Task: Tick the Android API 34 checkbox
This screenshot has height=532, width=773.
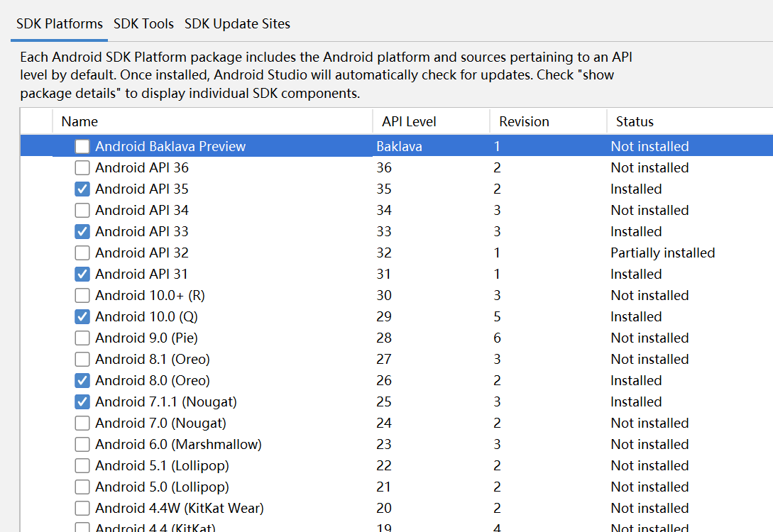Action: click(82, 211)
